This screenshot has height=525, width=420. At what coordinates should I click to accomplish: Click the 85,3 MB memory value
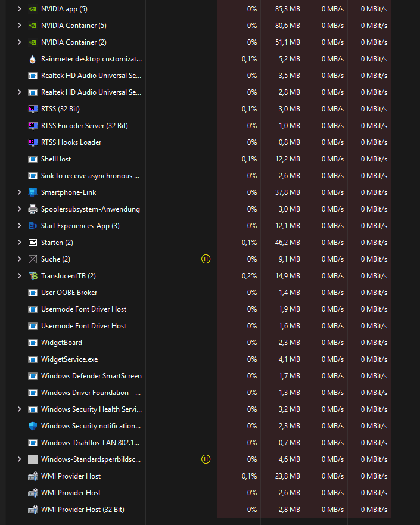click(288, 9)
